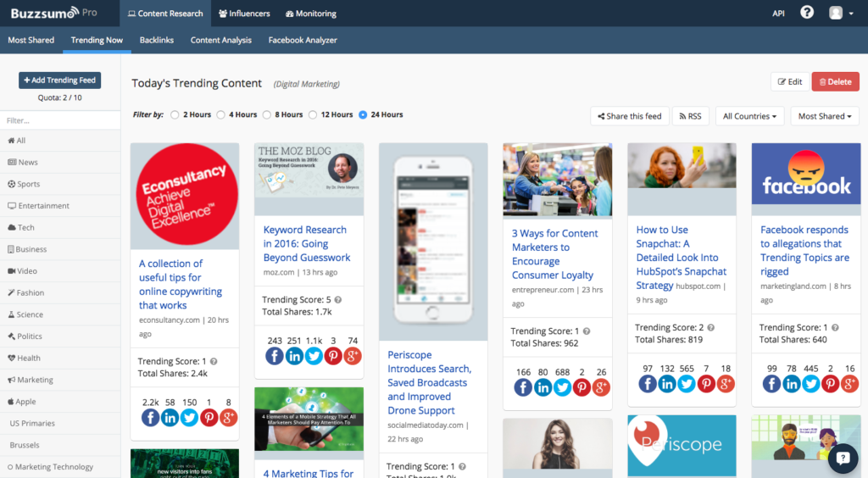This screenshot has height=478, width=868.
Task: Select the Video category in sidebar
Action: (60, 271)
